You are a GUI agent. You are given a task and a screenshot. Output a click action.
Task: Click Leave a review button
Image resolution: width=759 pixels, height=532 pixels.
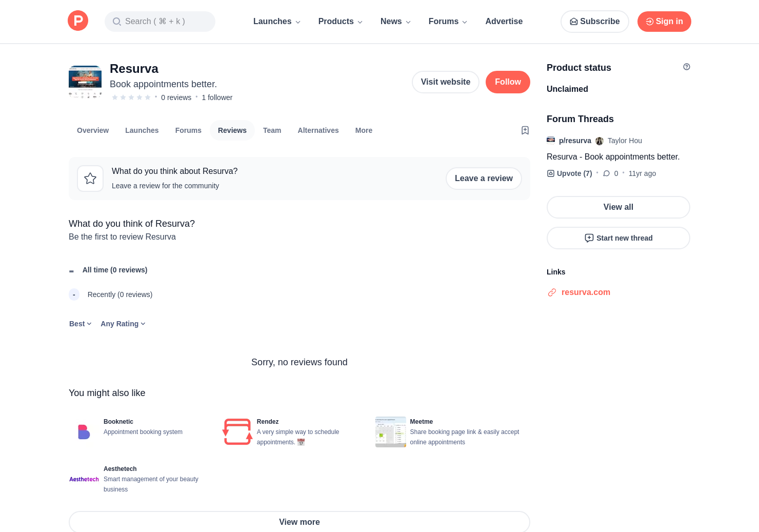[x=484, y=179]
